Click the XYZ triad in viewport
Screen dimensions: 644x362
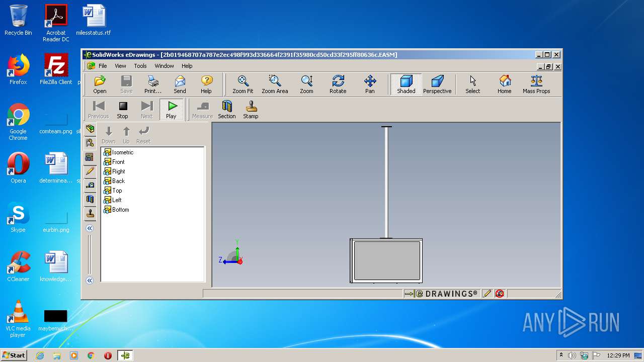click(x=232, y=253)
